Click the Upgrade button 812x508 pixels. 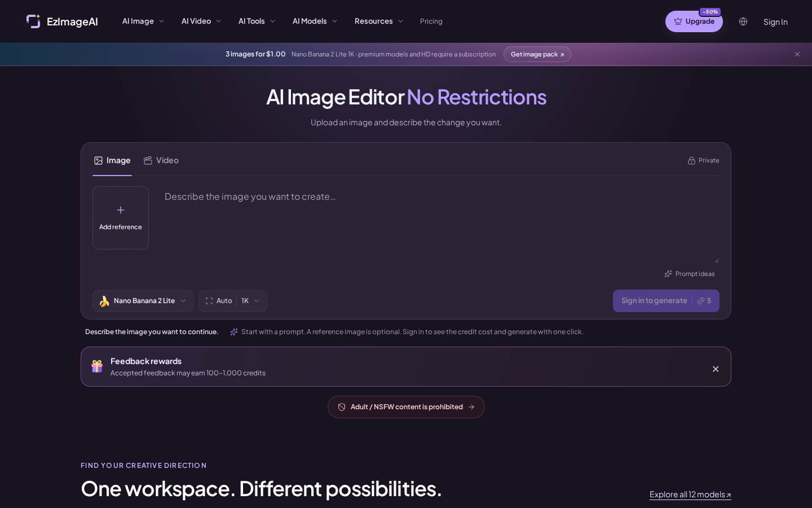pos(694,21)
